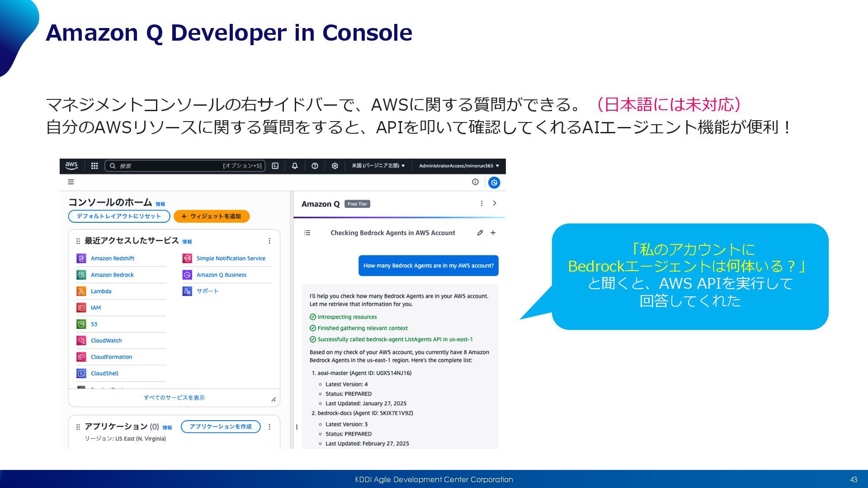This screenshot has height=488, width=868.
Task: Click the Amazon Q Business icon
Action: 187,275
